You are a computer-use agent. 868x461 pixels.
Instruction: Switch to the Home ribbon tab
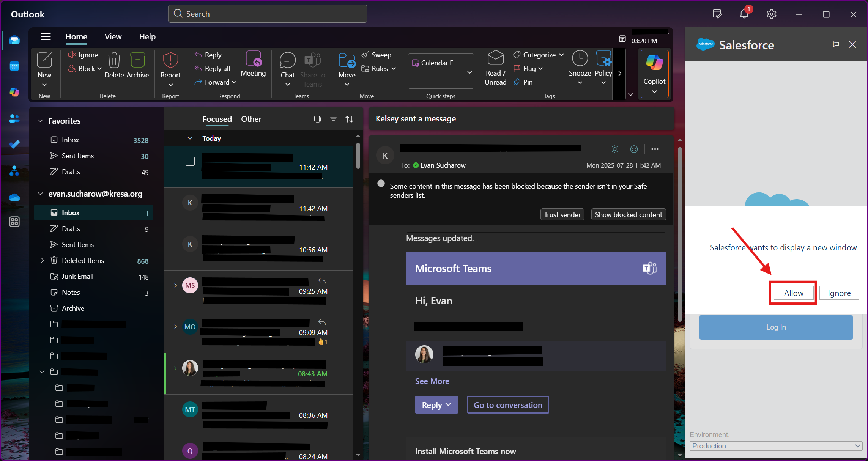pyautogui.click(x=76, y=37)
